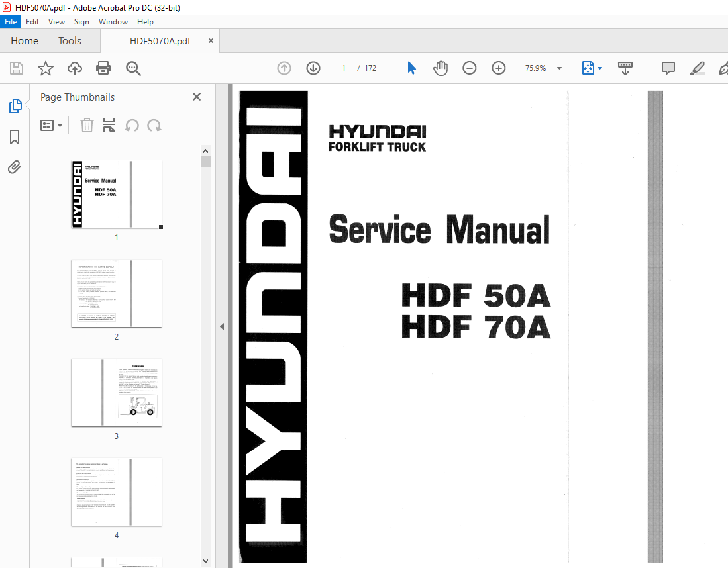Rotate page counterclockwise
This screenshot has width=728, height=568.
pos(132,125)
